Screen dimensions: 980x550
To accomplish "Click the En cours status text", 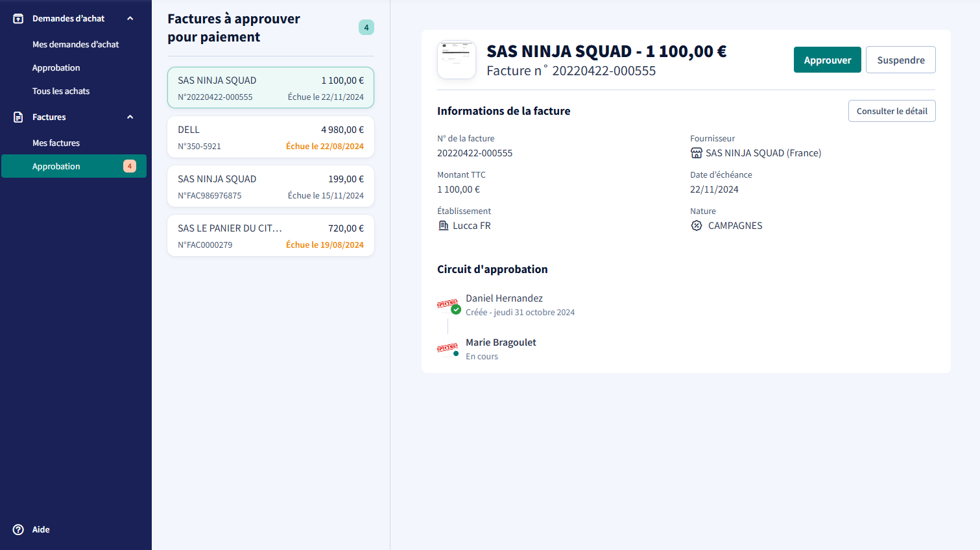I will (482, 357).
